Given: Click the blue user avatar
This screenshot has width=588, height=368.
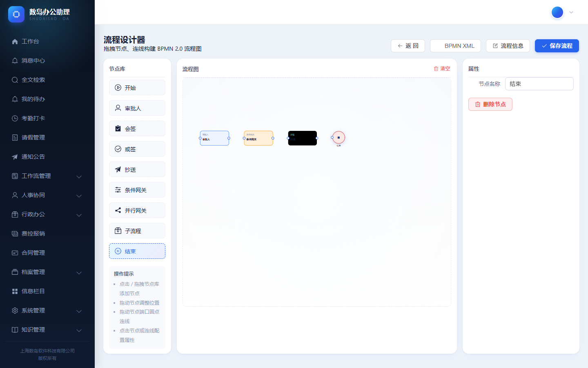Looking at the screenshot, I should 557,12.
